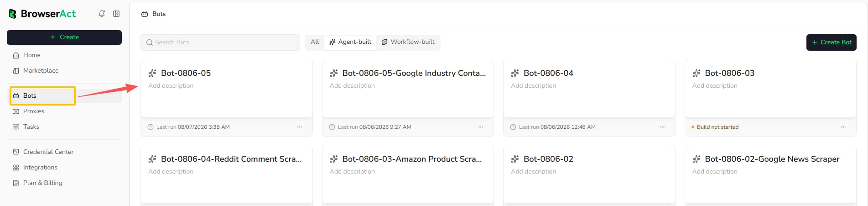Click the Credential Center shield icon
The width and height of the screenshot is (868, 206).
click(x=16, y=152)
